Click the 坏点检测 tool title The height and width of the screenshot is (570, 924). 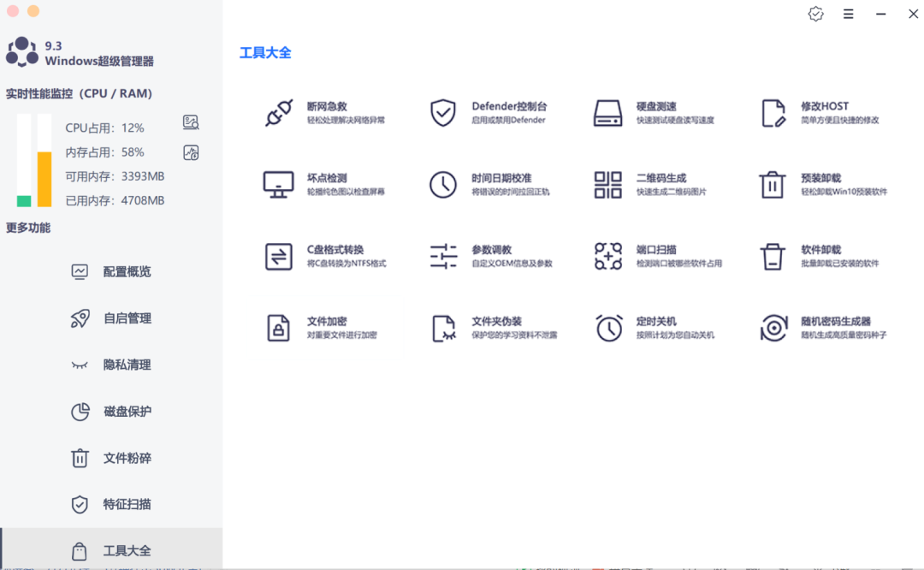click(327, 178)
